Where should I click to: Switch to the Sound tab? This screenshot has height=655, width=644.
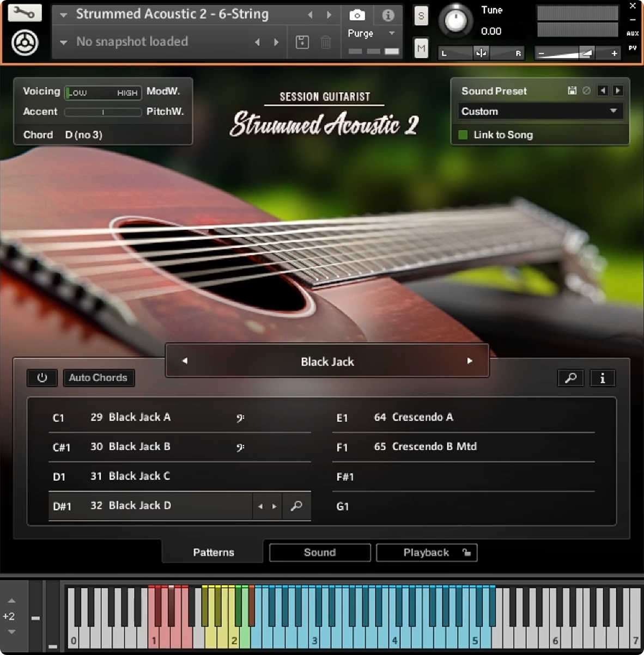click(320, 553)
